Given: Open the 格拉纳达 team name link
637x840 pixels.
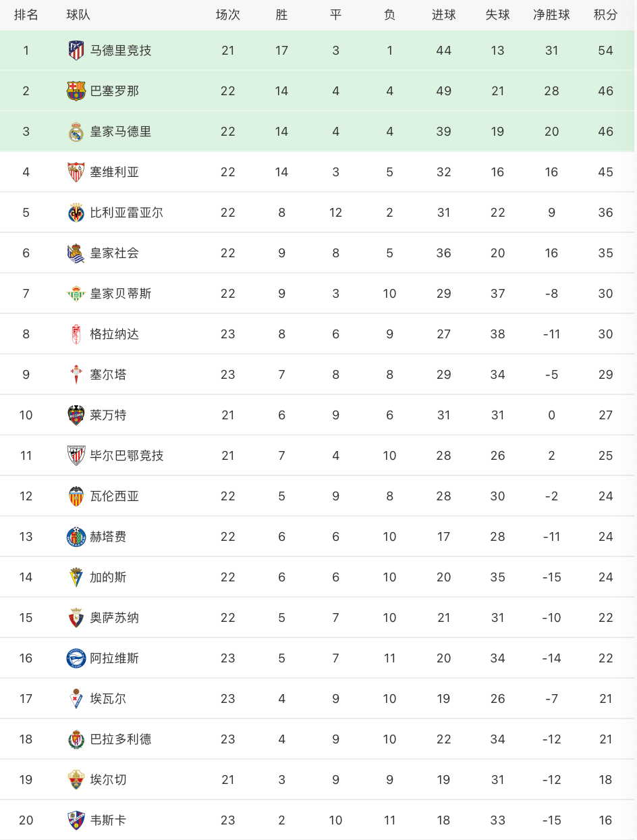Looking at the screenshot, I should pyautogui.click(x=115, y=334).
